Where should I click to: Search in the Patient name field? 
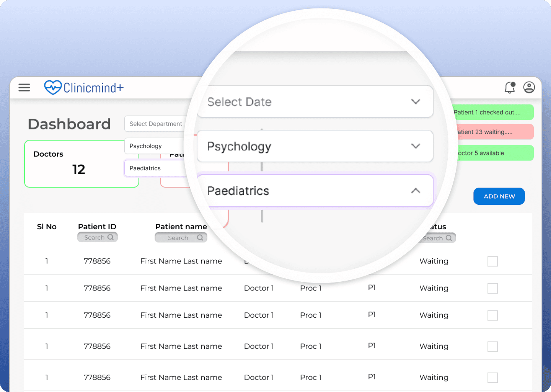[181, 238]
